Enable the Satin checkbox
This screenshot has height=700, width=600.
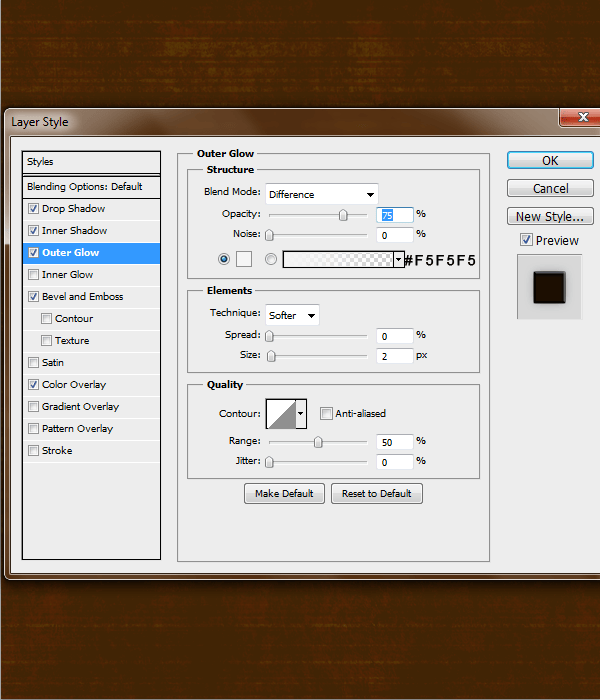[x=33, y=362]
